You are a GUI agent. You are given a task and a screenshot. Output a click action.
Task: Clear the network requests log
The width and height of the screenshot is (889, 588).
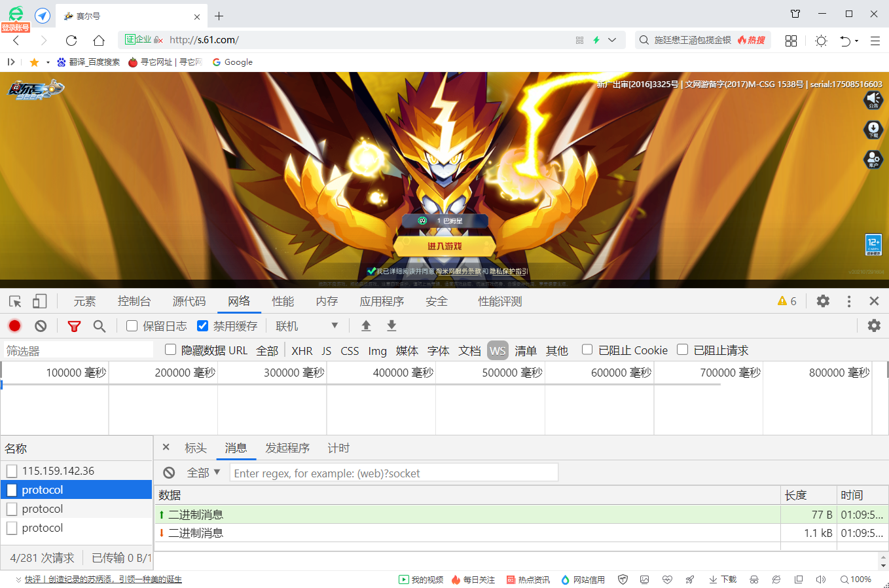[41, 325]
